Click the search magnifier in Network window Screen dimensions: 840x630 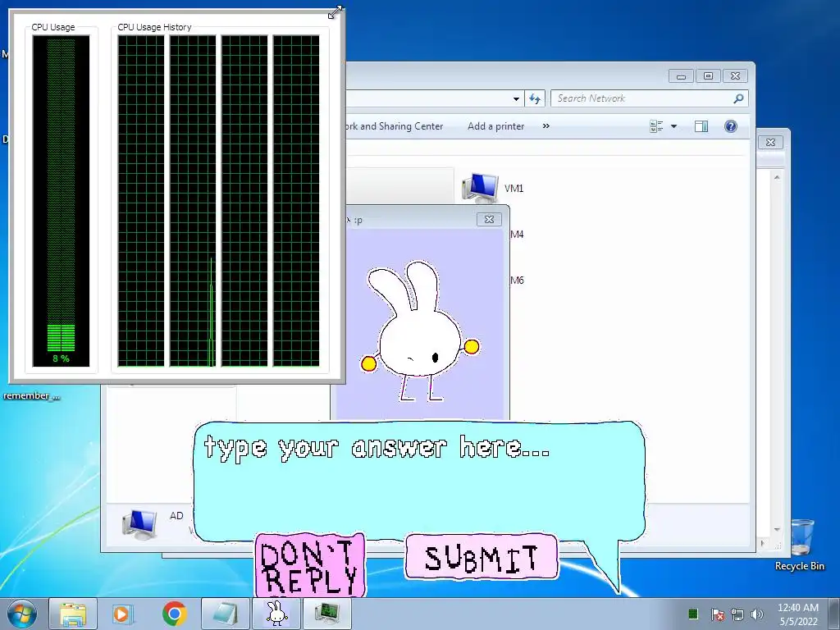pos(738,98)
